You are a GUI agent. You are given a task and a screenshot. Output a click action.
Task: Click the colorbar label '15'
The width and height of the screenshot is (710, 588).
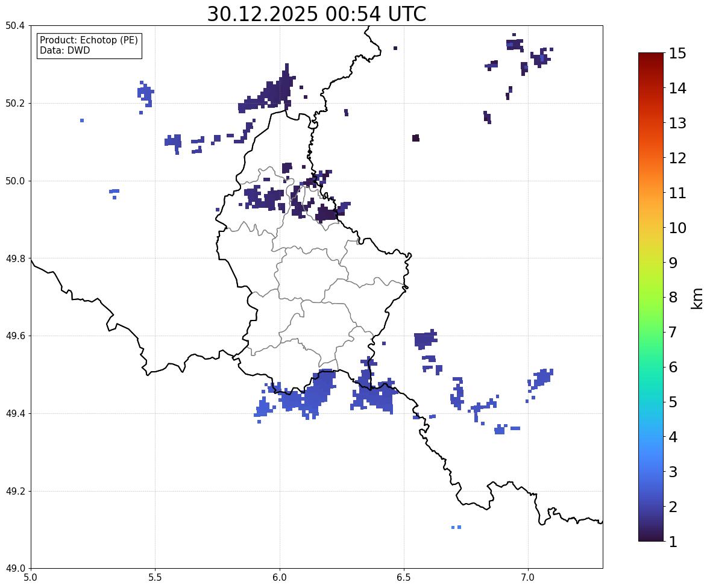677,54
